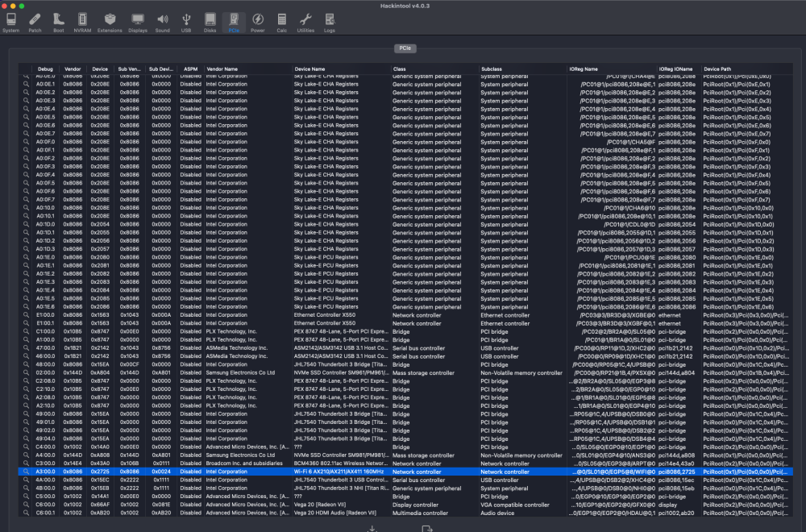Click the magnifier icon for row E1:00.0
This screenshot has height=532, width=806.
coord(26,315)
